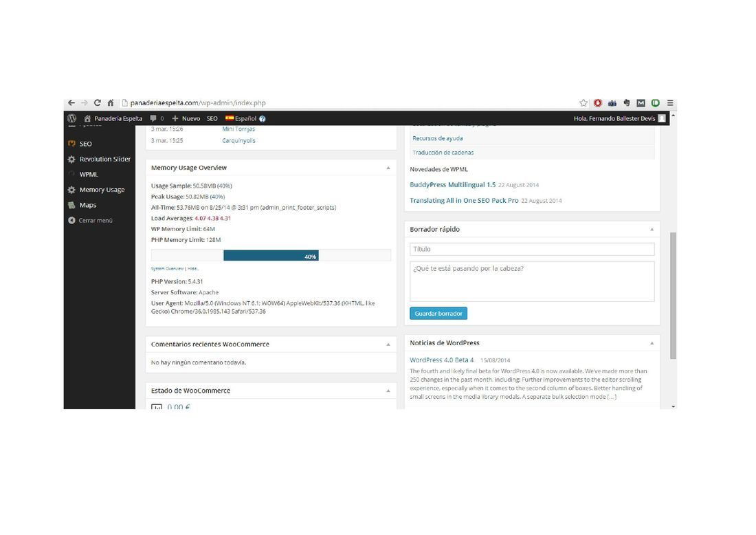Click the 40% memory usage progress bar

pos(271,256)
